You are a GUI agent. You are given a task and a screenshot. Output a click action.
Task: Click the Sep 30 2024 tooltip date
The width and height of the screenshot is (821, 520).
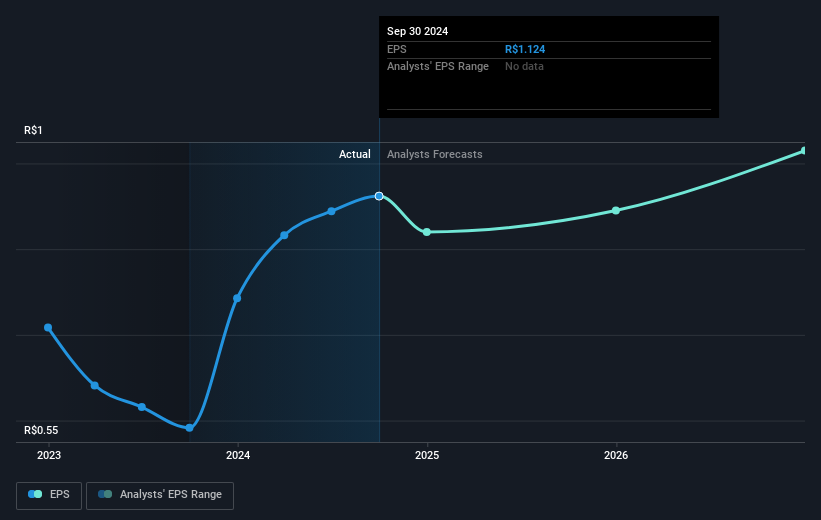[417, 31]
